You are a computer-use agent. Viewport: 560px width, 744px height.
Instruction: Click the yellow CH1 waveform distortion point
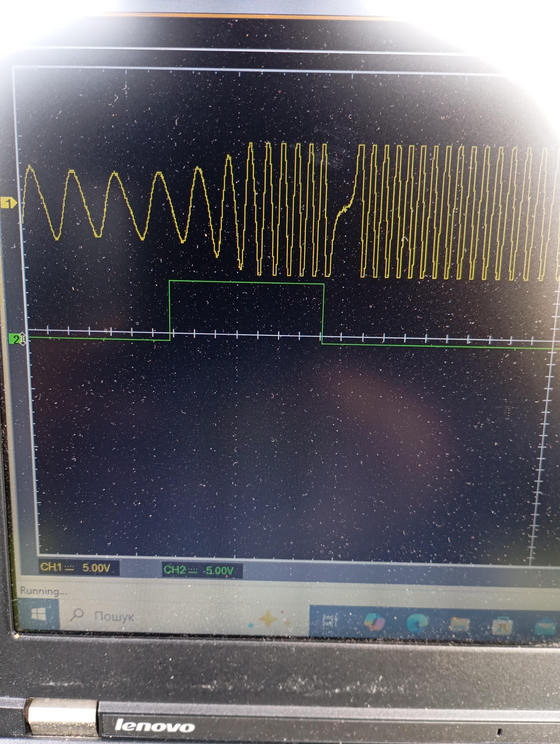(x=345, y=210)
